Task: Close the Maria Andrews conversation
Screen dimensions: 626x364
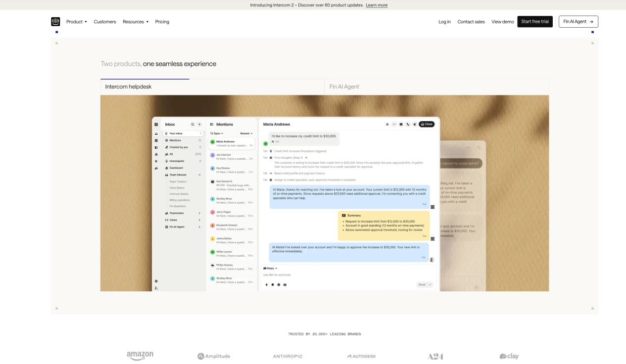Action: point(427,124)
